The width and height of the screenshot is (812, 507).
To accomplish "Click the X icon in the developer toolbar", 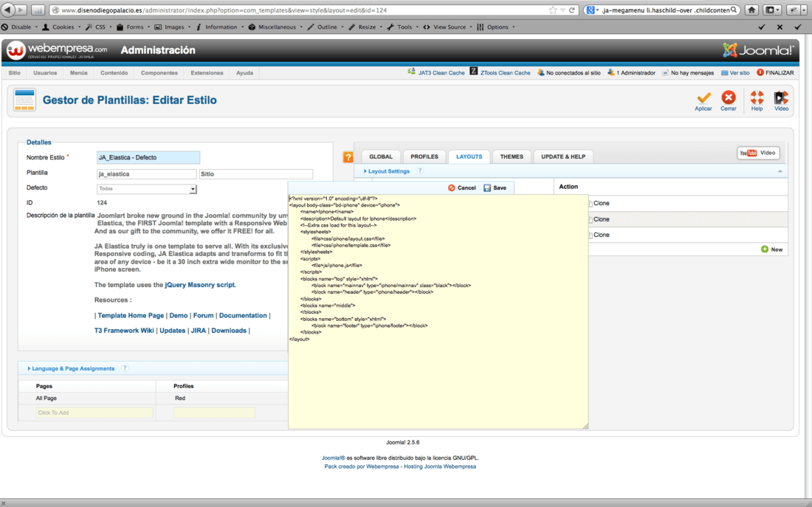I will coord(780,27).
